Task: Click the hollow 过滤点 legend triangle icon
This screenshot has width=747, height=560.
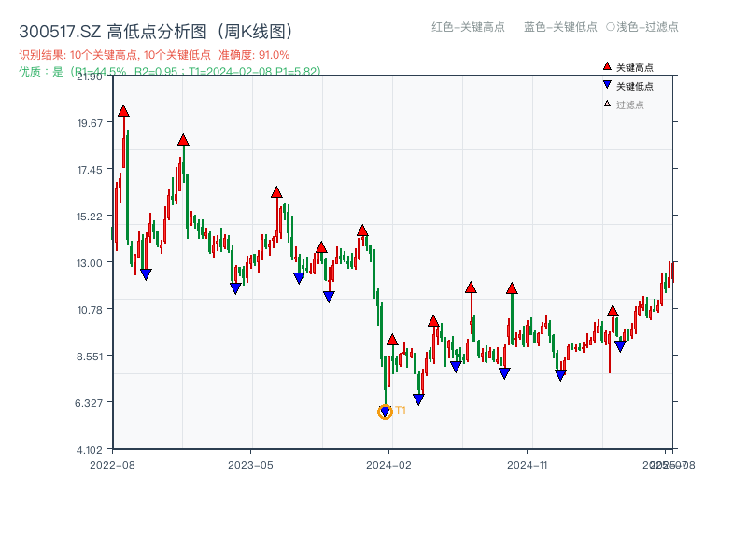Action: coord(607,104)
